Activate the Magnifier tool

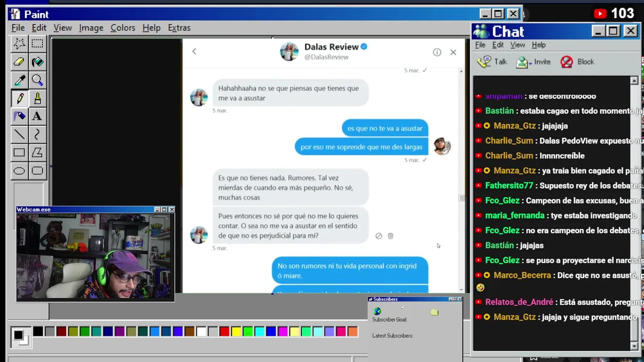37,80
